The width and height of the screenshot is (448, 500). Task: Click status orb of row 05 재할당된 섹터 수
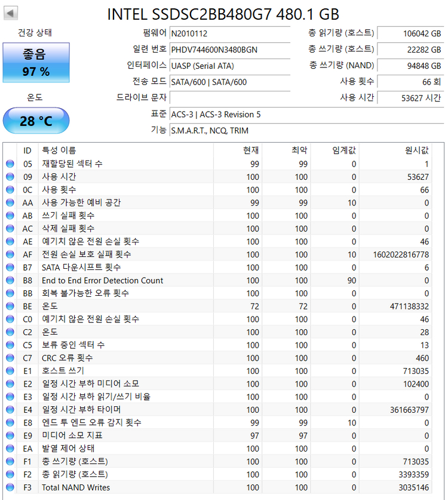(10, 164)
